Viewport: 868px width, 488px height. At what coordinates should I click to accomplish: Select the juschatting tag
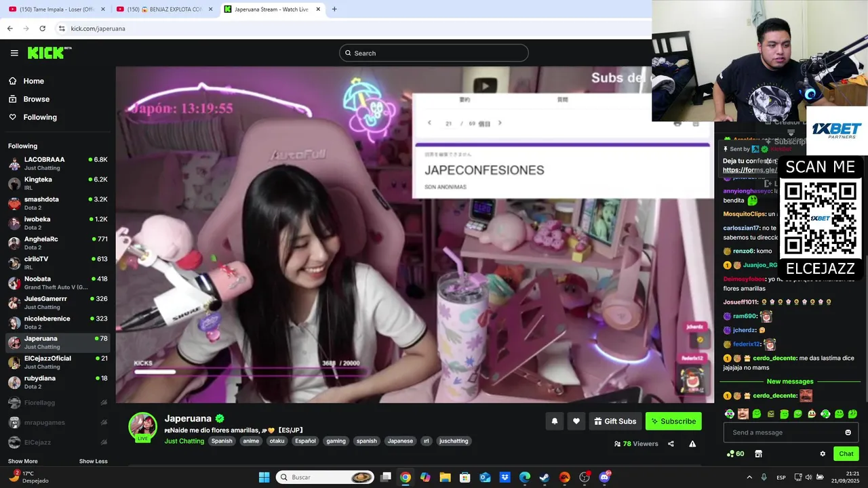pos(454,441)
